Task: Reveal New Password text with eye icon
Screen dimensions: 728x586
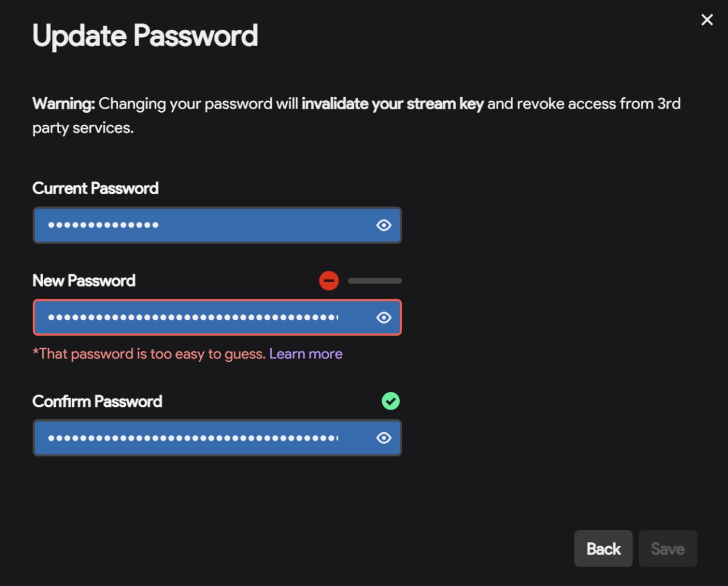Action: point(384,317)
